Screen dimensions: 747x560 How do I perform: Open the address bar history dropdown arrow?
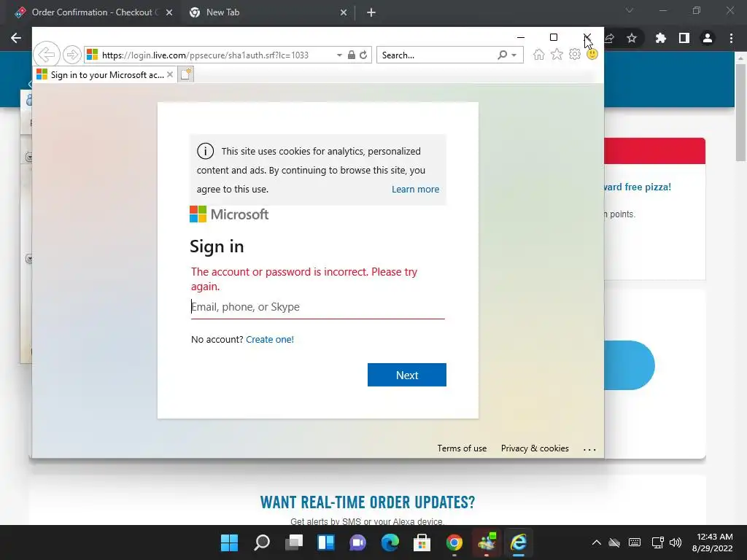coord(339,55)
